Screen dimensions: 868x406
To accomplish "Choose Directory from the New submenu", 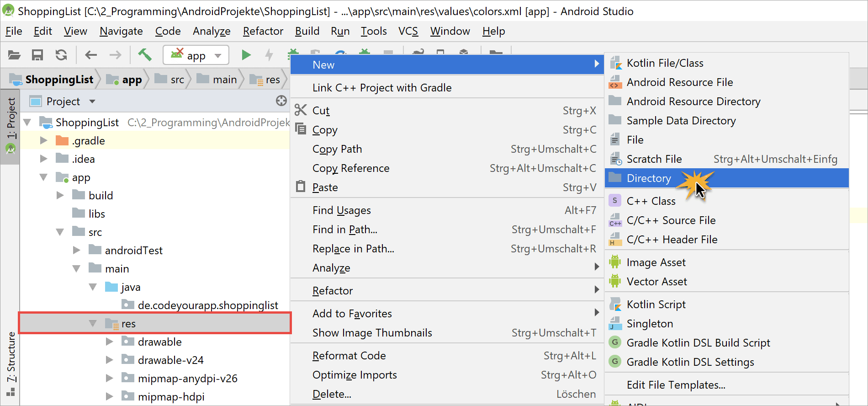I will pos(727,178).
